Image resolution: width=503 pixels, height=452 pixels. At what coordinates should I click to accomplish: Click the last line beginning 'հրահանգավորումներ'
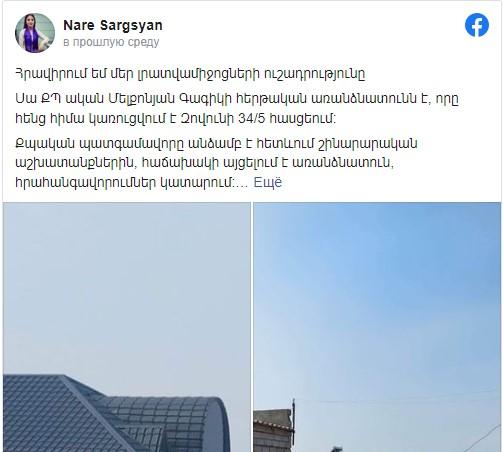click(132, 182)
